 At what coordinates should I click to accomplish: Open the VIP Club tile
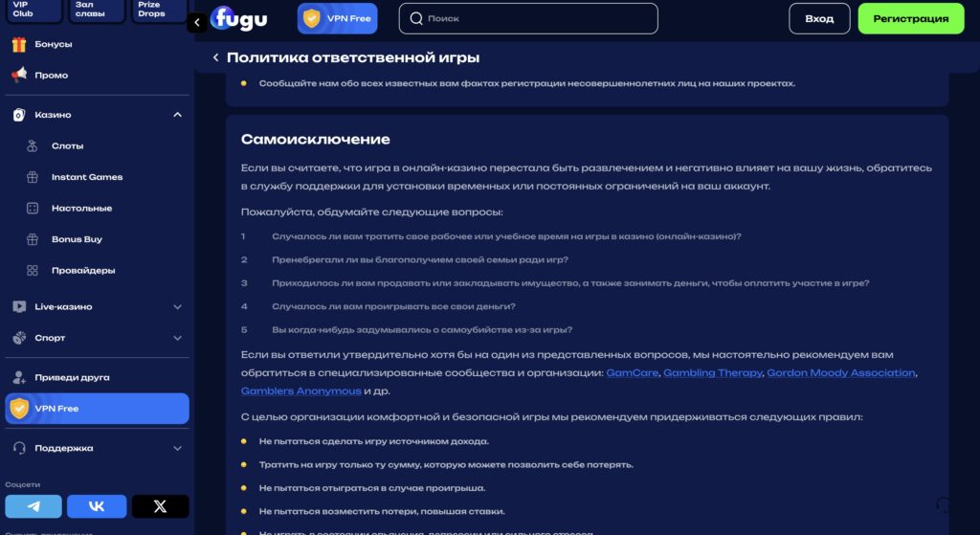pos(33,10)
